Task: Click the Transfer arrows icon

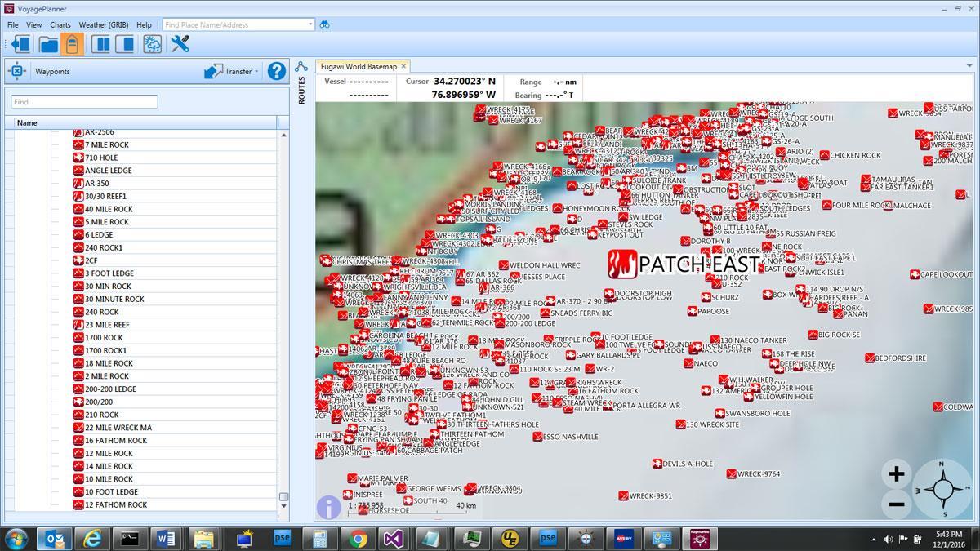Action: pyautogui.click(x=213, y=71)
